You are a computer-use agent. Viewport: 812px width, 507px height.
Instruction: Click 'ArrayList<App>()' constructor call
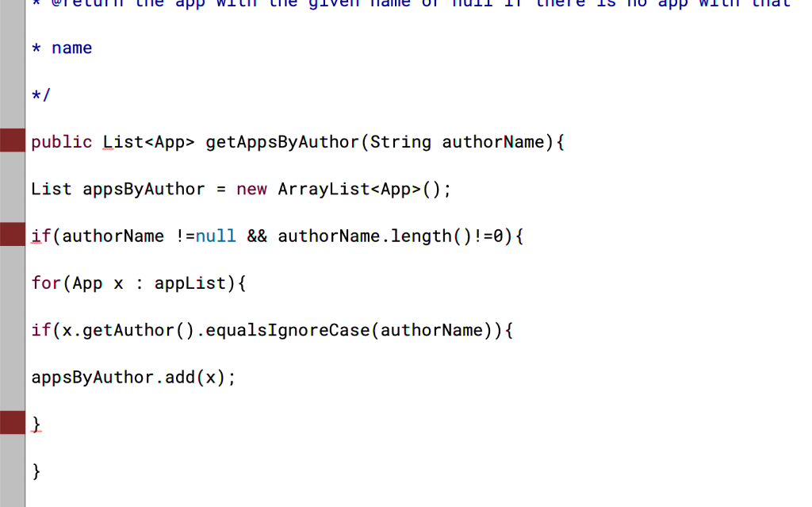point(359,189)
